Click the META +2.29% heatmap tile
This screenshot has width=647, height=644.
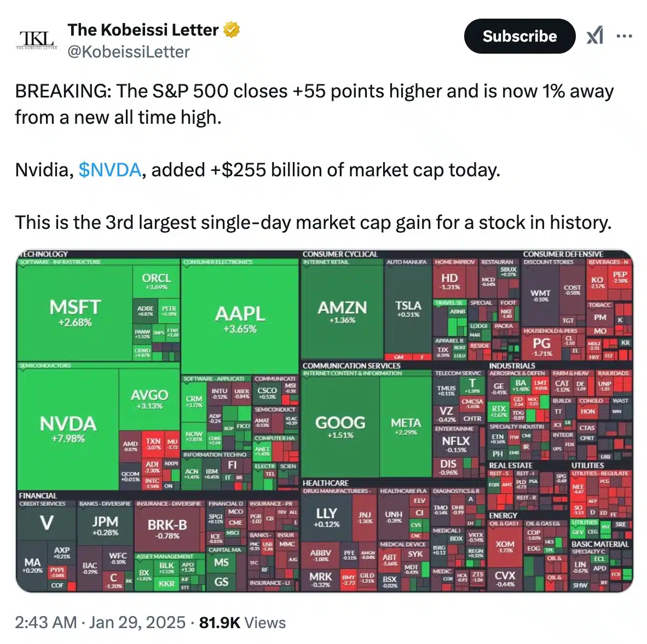tap(406, 426)
